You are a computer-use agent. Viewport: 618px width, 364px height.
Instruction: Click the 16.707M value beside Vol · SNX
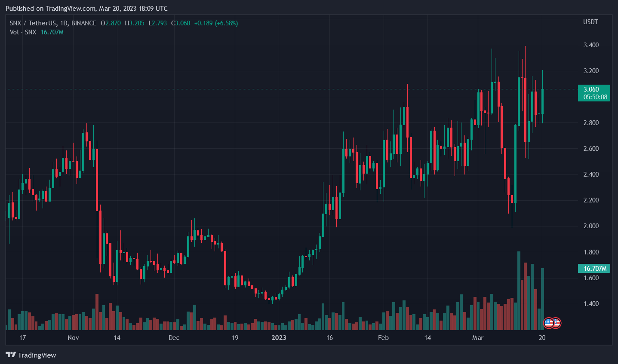click(x=52, y=32)
